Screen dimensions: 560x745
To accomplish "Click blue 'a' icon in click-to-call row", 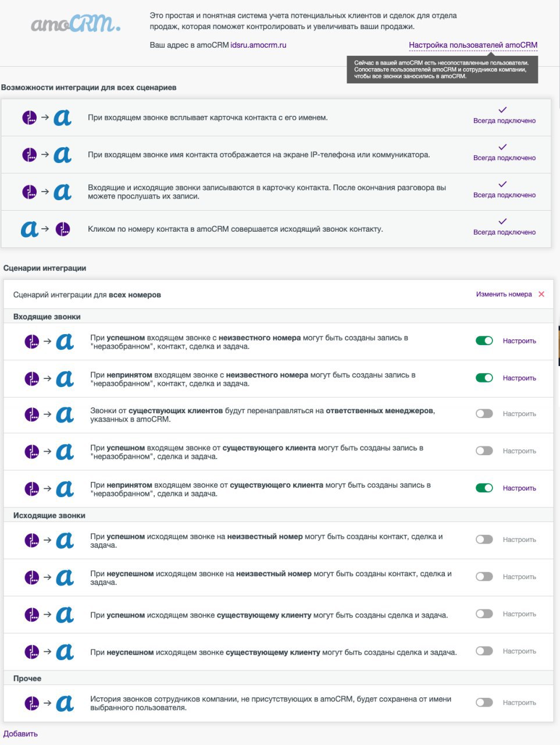I will pyautogui.click(x=30, y=229).
